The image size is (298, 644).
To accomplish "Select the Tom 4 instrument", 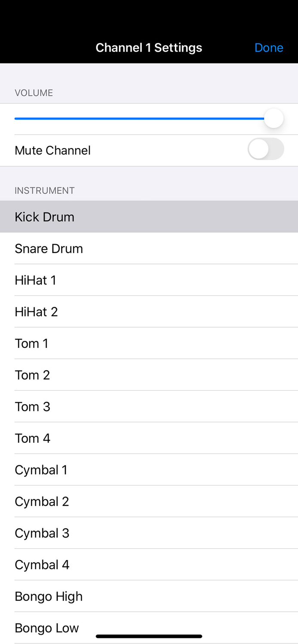I will [x=32, y=438].
